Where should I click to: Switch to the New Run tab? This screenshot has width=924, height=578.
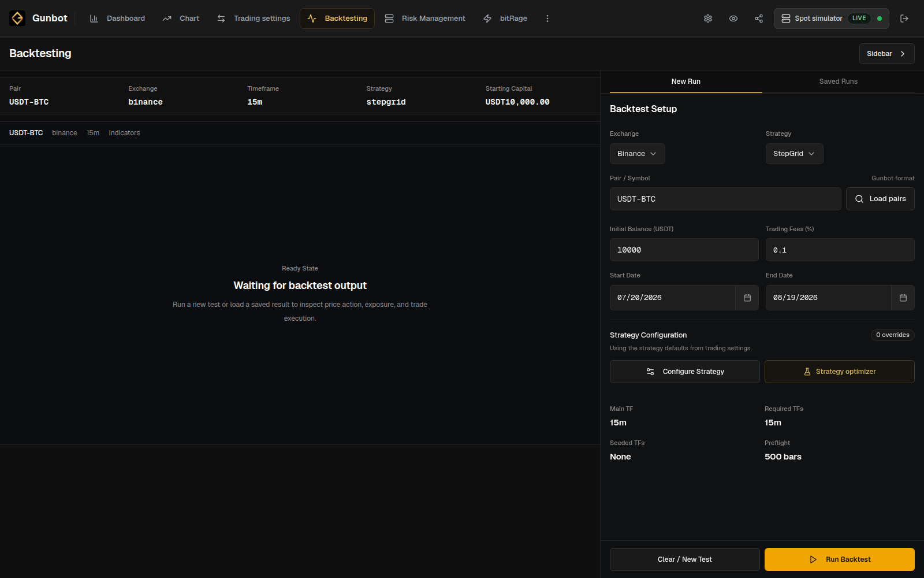pyautogui.click(x=686, y=81)
